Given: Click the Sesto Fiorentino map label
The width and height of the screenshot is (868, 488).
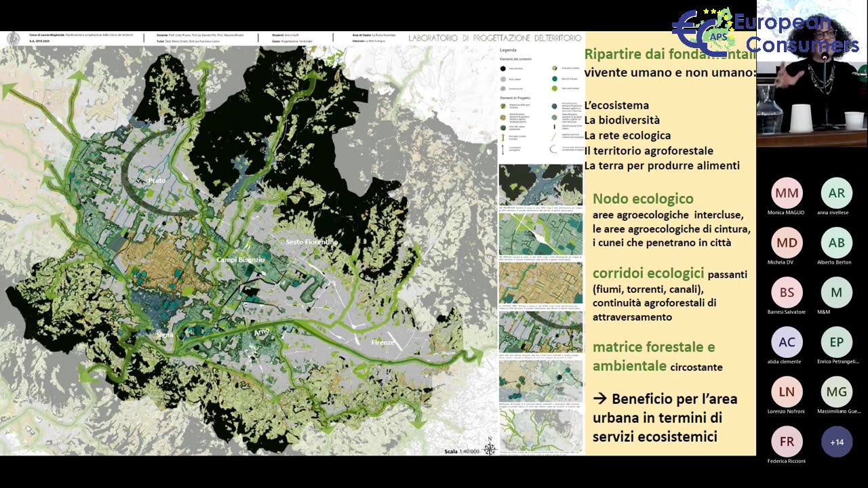Looking at the screenshot, I should click(311, 242).
